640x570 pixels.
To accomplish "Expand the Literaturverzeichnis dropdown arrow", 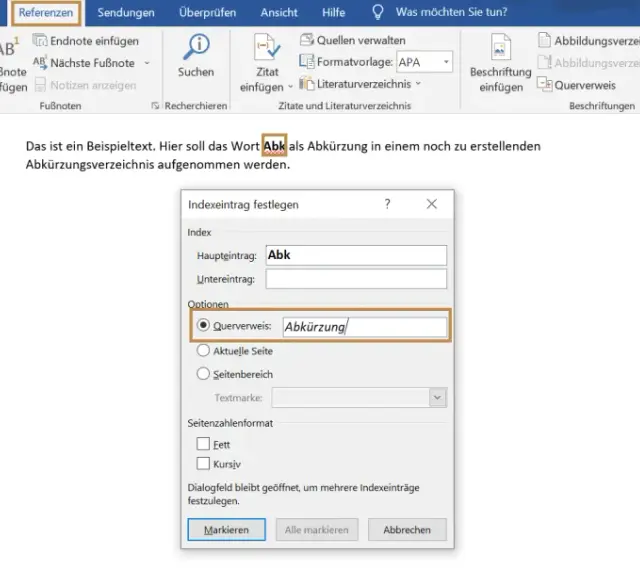I will pos(418,83).
